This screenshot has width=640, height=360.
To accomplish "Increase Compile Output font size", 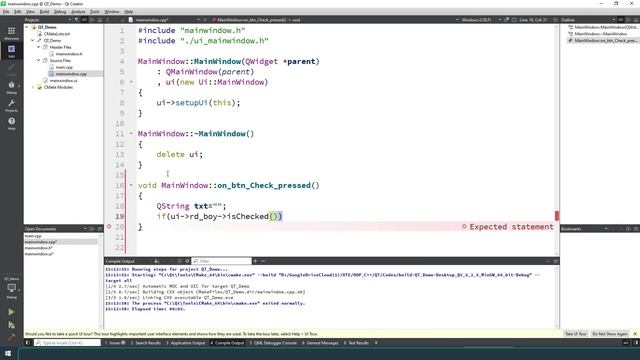I will coord(255,261).
